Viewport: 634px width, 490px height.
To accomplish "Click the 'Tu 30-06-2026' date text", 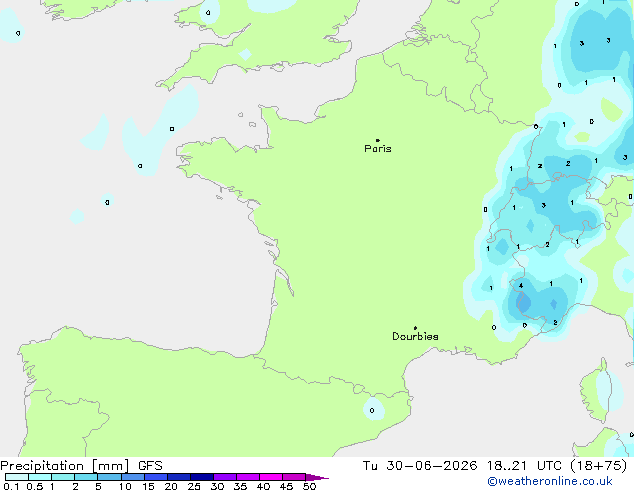I will pos(420,466).
